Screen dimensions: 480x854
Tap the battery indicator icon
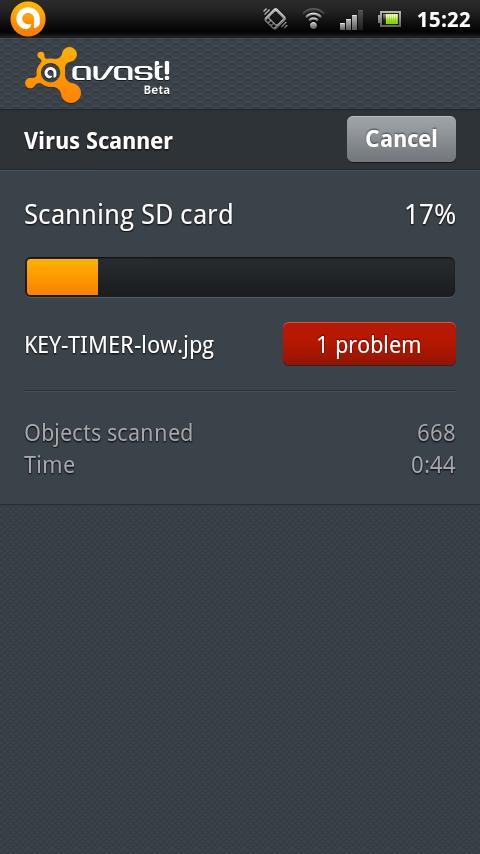(x=390, y=20)
